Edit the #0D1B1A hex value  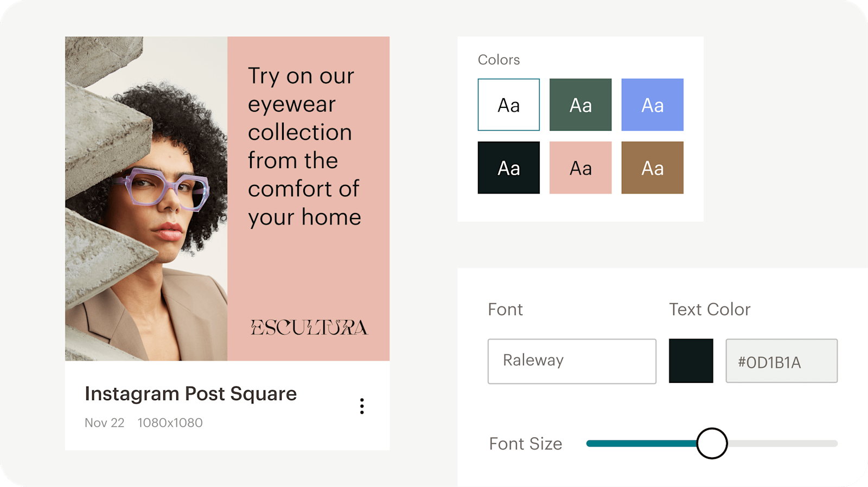click(x=781, y=361)
